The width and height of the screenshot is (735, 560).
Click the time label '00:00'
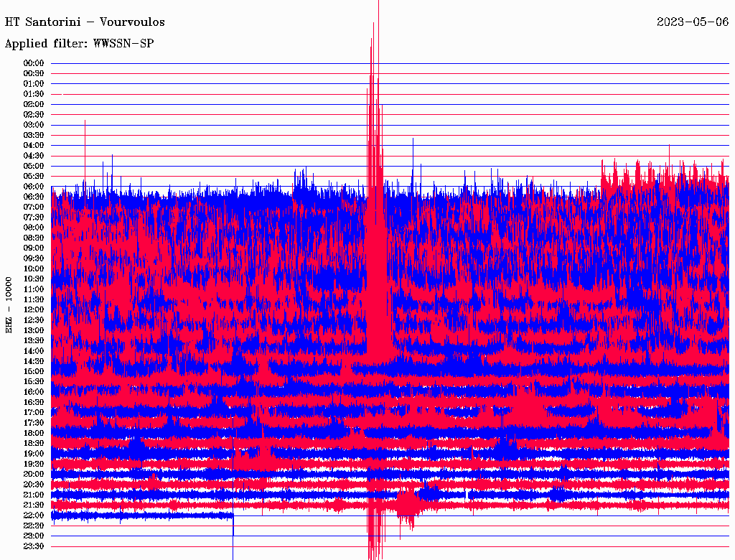tap(34, 63)
